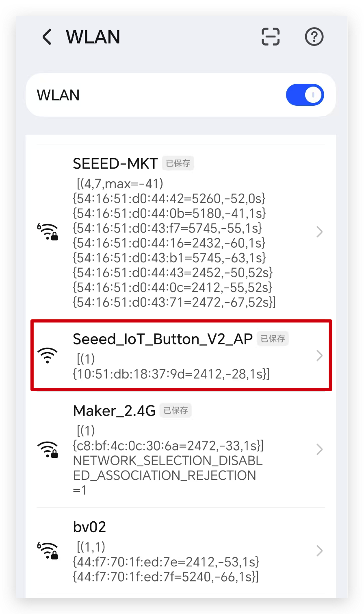364x614 pixels.
Task: Select the Maker_2.4G network name
Action: [114, 411]
